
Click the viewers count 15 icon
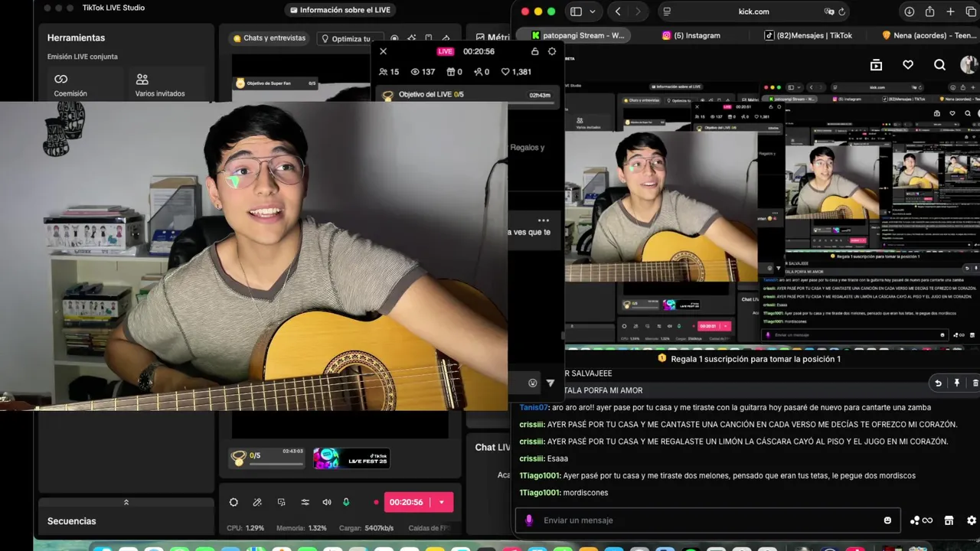pos(389,72)
